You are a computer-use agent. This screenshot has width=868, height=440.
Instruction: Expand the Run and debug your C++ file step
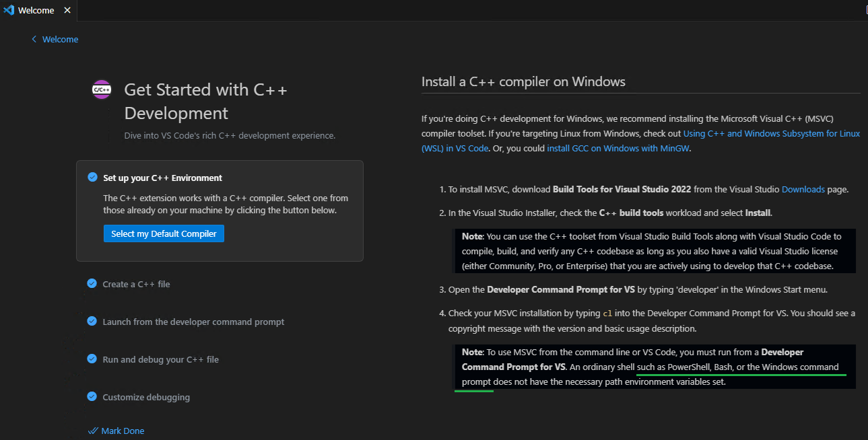(160, 359)
